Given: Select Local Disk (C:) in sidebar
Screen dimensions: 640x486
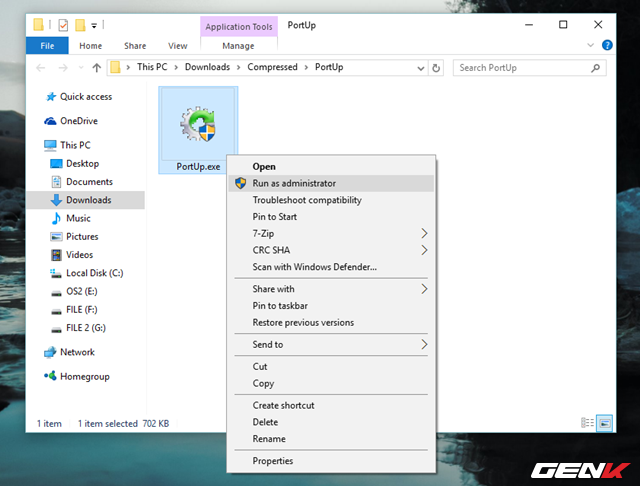Looking at the screenshot, I should (95, 273).
